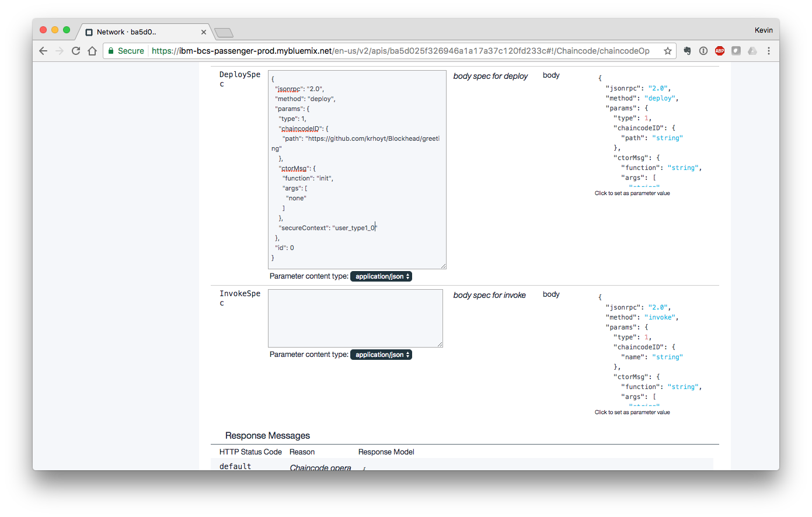Click the 'default' status code cell
The width and height of the screenshot is (812, 517).
tap(235, 466)
